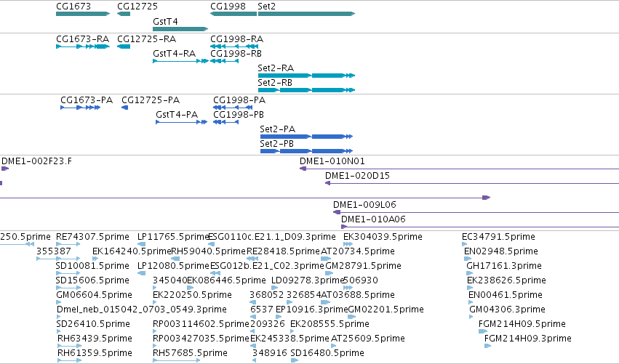Screen dimensions: 619x364
Task: Select the DME1-002F23.F BAC label
Action: point(36,161)
